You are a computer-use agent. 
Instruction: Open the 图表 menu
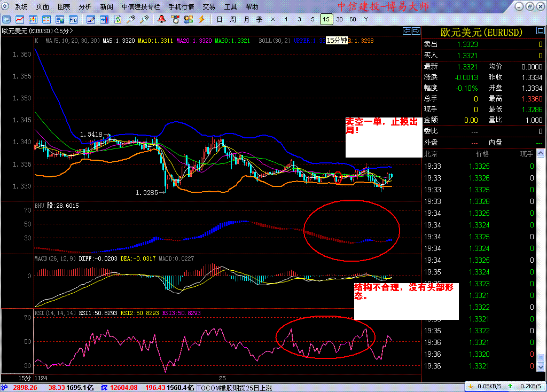[64, 6]
